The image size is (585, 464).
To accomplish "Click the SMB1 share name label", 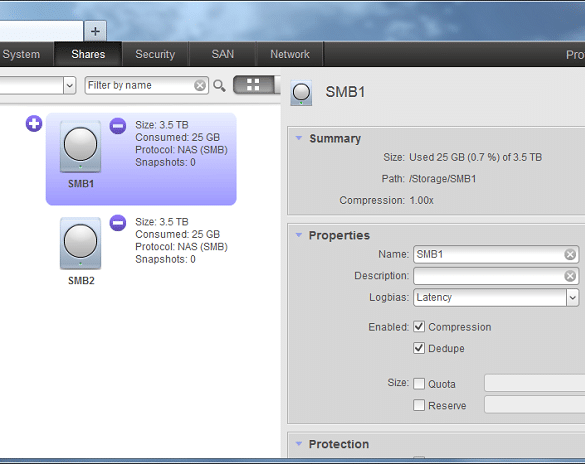I will [81, 184].
